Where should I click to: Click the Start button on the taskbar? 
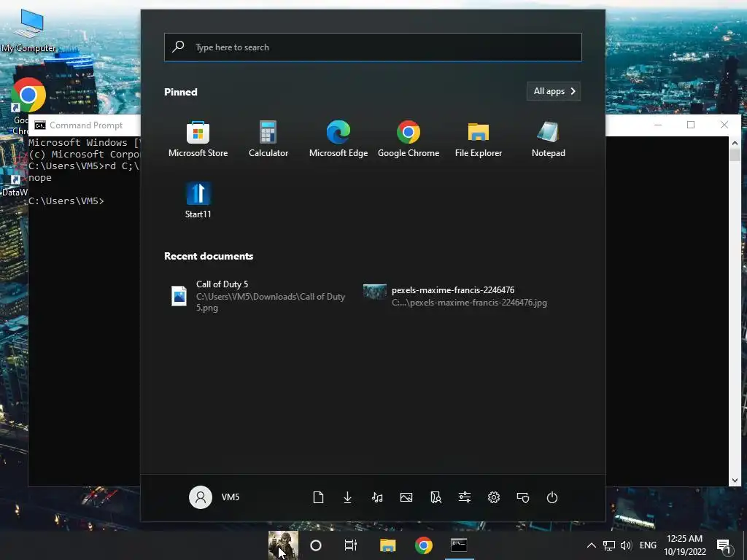pos(283,545)
